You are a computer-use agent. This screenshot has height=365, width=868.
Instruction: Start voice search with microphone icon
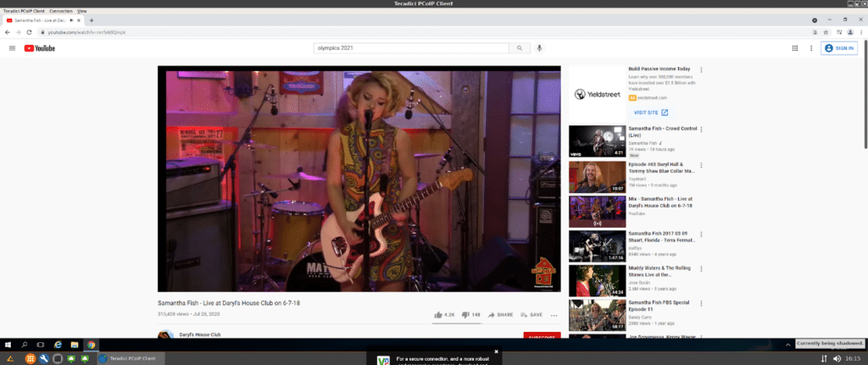pos(539,48)
